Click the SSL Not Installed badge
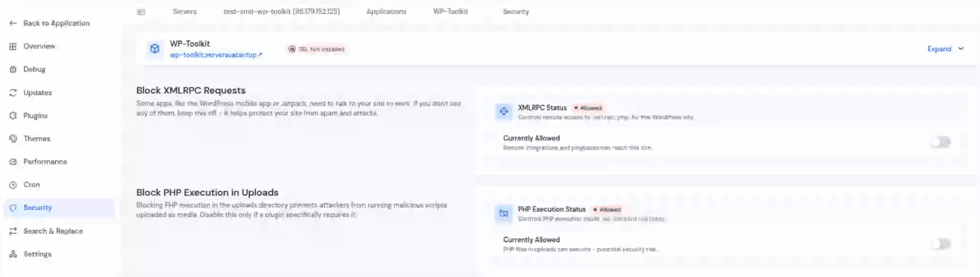Viewport: 980px width, 277px height. [316, 49]
